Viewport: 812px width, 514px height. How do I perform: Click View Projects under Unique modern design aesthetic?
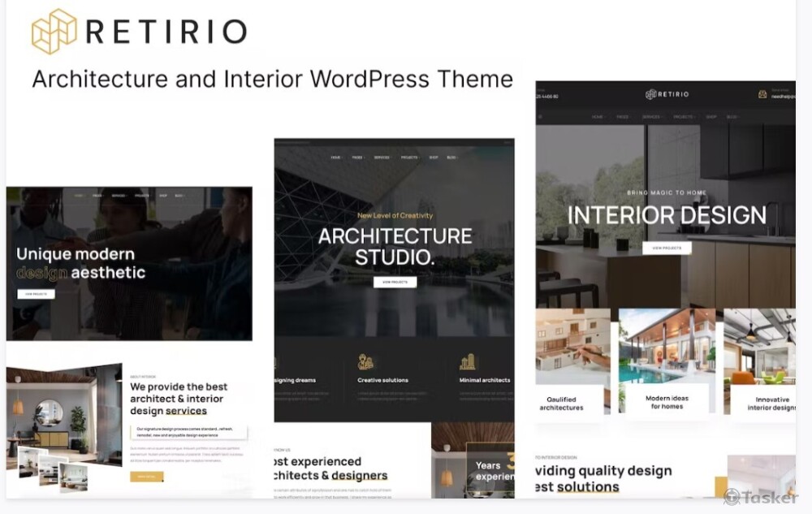click(36, 293)
